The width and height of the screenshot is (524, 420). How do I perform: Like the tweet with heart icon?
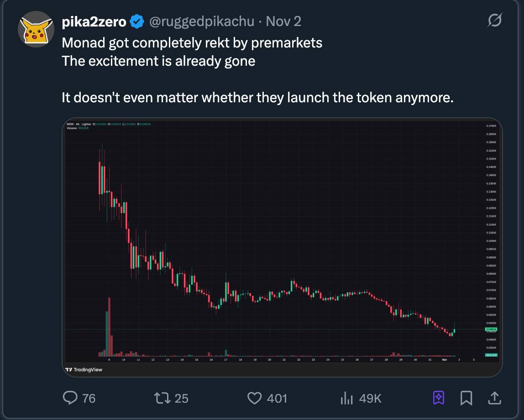click(x=254, y=398)
